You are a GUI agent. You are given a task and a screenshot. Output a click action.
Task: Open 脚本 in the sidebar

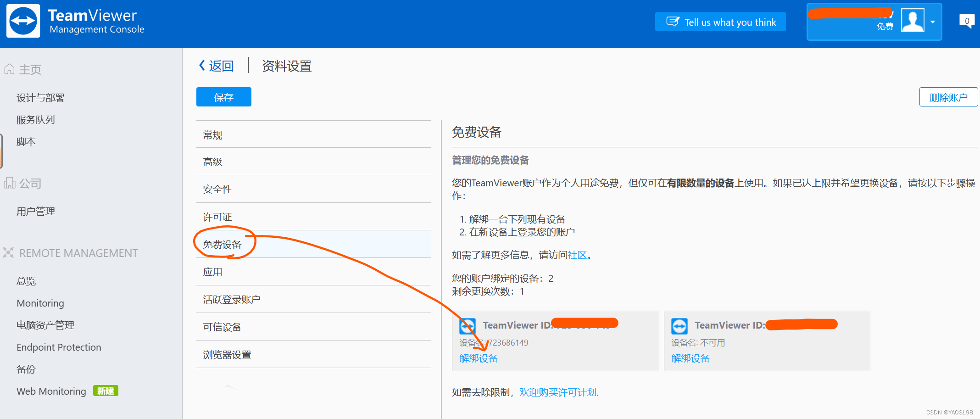[x=26, y=142]
